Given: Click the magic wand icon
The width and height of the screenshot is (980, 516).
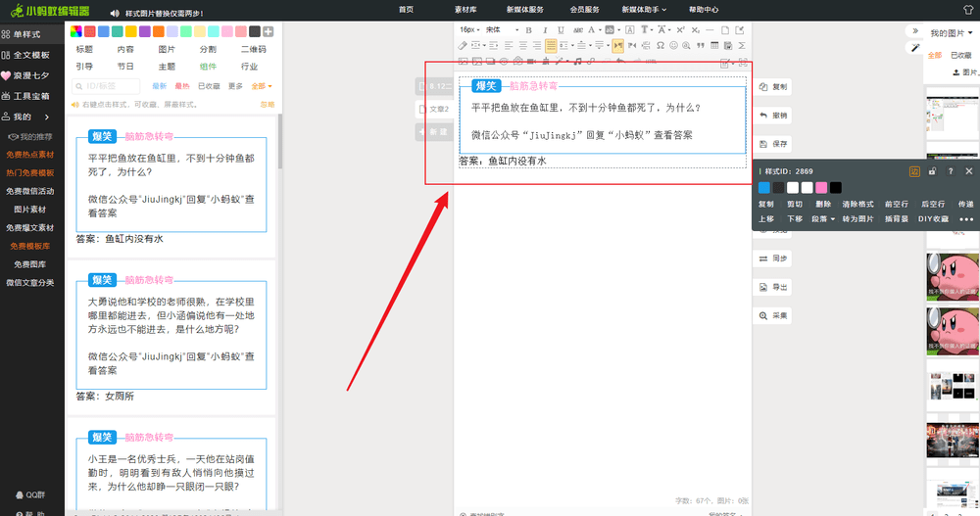Looking at the screenshot, I should (915, 47).
